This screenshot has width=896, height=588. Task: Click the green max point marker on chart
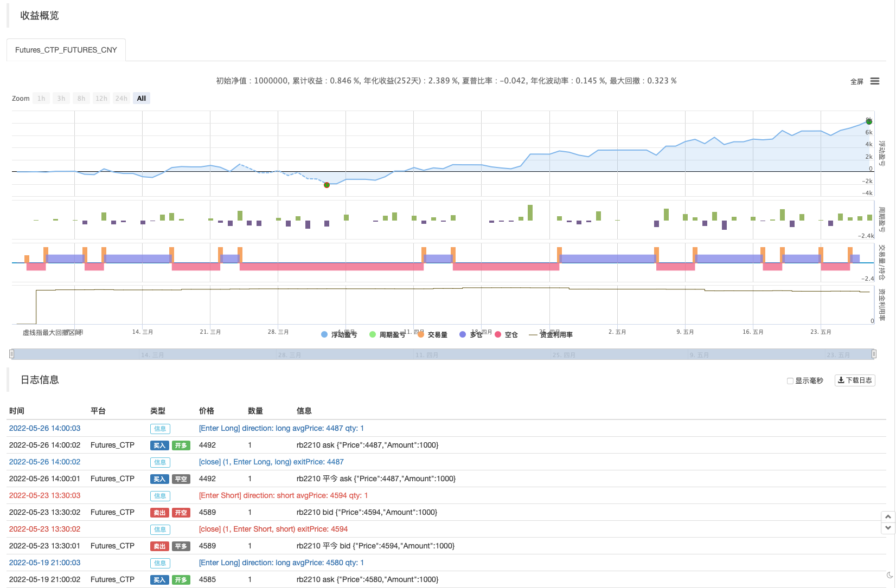[869, 121]
